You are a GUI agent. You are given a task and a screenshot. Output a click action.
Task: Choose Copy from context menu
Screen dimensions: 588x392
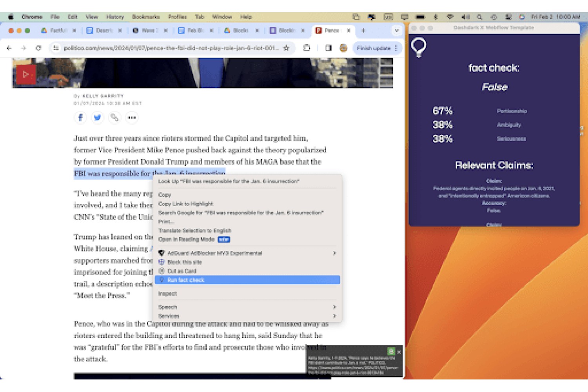click(x=247, y=194)
